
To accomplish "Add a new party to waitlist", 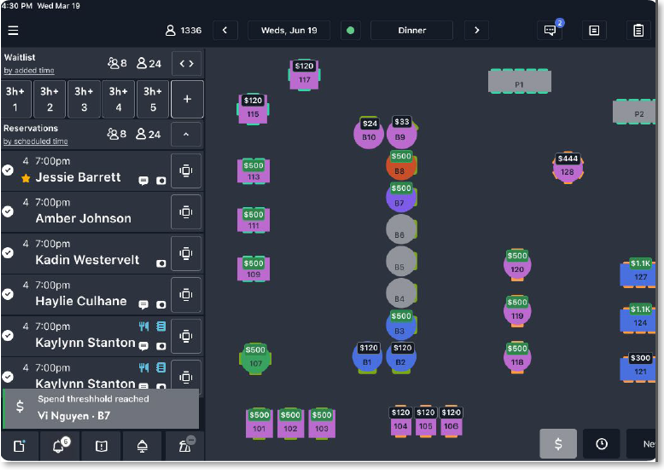I will click(186, 100).
